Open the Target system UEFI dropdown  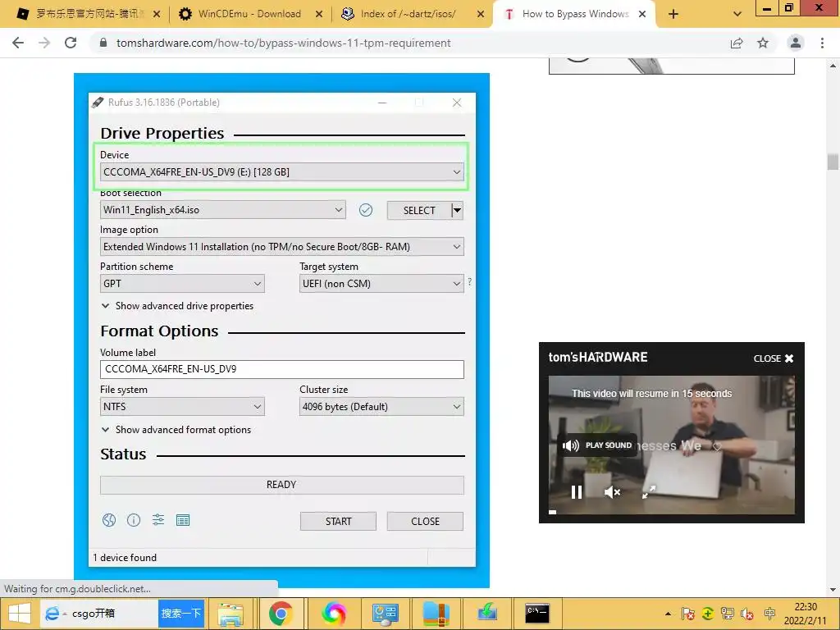tap(381, 283)
